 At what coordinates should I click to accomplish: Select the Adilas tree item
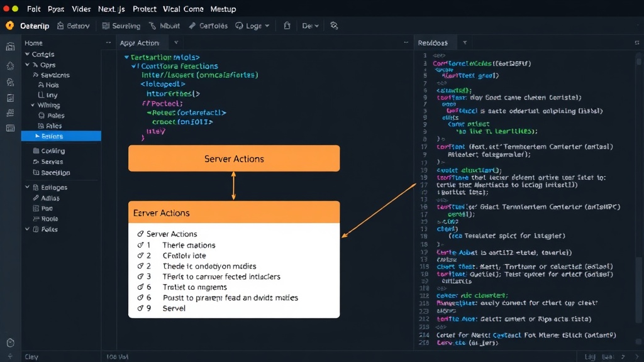point(46,198)
